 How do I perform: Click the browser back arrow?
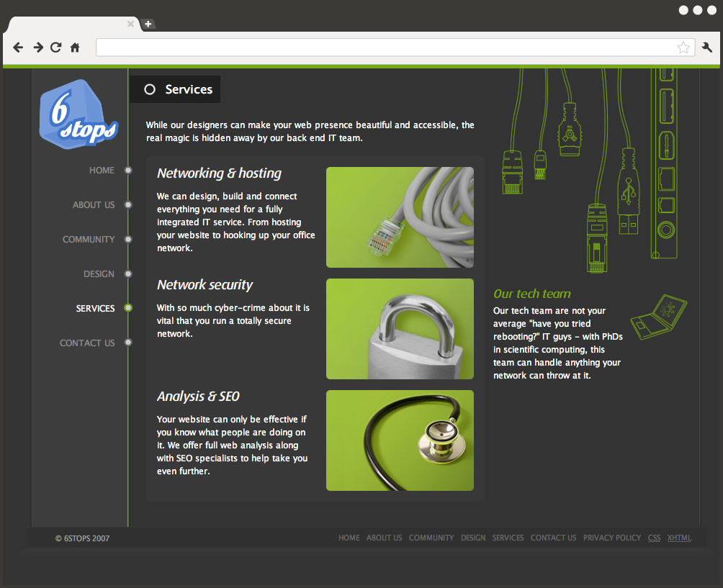[x=18, y=48]
